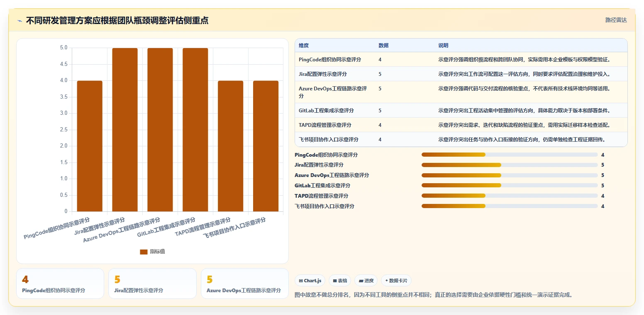This screenshot has width=644, height=315.
Task: Click GitLab工程集成示意评分 table row name
Action: [326, 111]
